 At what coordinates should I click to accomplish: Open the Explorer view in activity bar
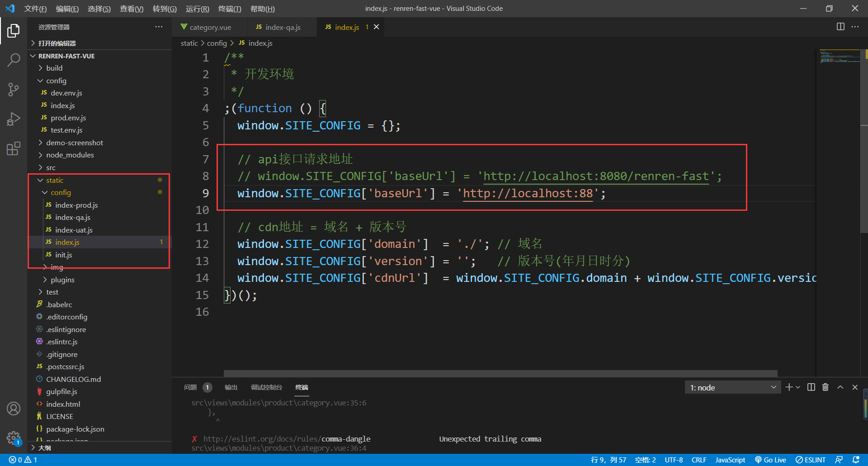coord(14,31)
